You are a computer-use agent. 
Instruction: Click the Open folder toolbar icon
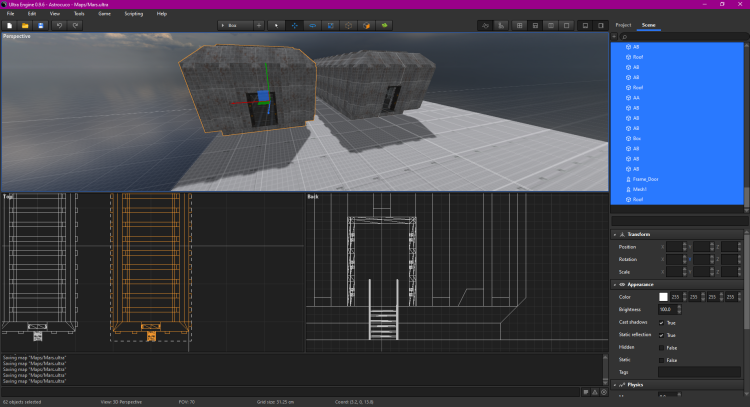tap(25, 24)
